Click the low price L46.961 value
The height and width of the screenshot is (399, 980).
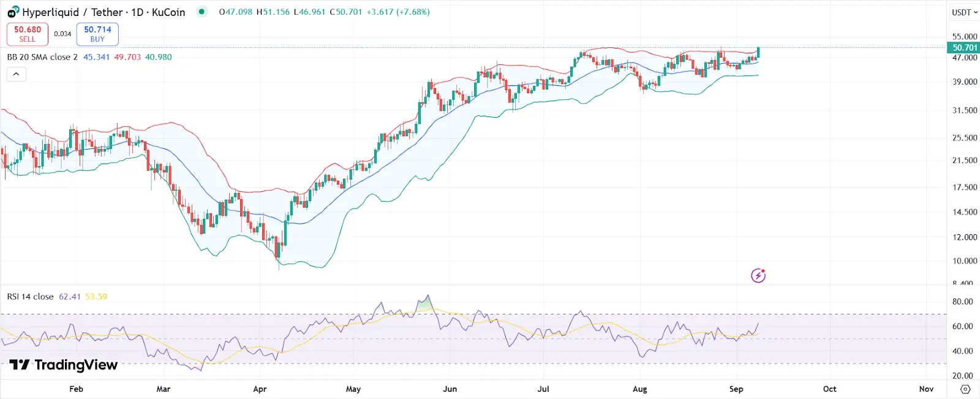[x=309, y=12]
